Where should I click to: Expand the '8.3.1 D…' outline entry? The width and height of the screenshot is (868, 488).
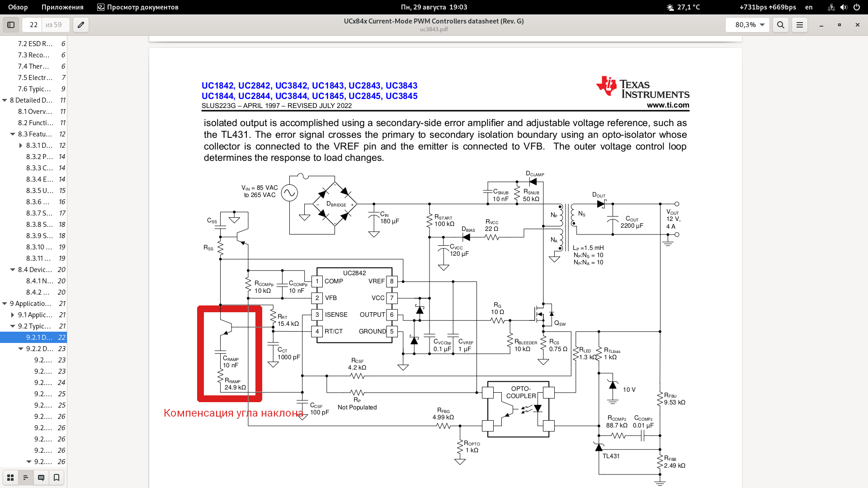(21, 145)
